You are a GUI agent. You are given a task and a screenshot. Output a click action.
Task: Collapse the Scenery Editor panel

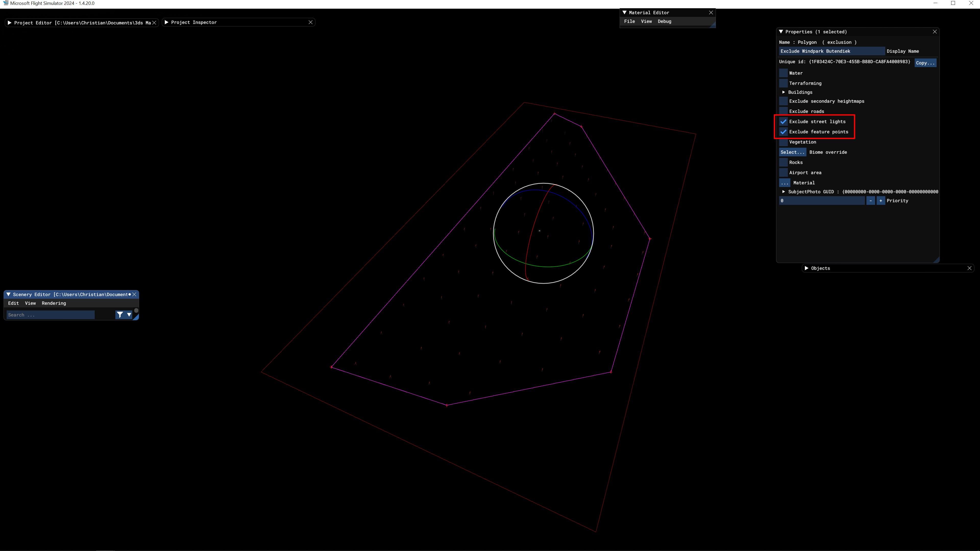8,294
